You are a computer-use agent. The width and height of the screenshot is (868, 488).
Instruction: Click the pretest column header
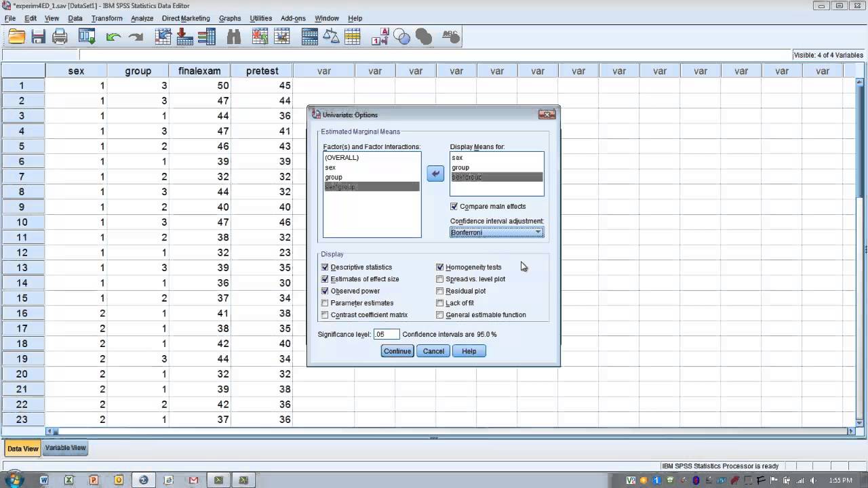tap(262, 70)
